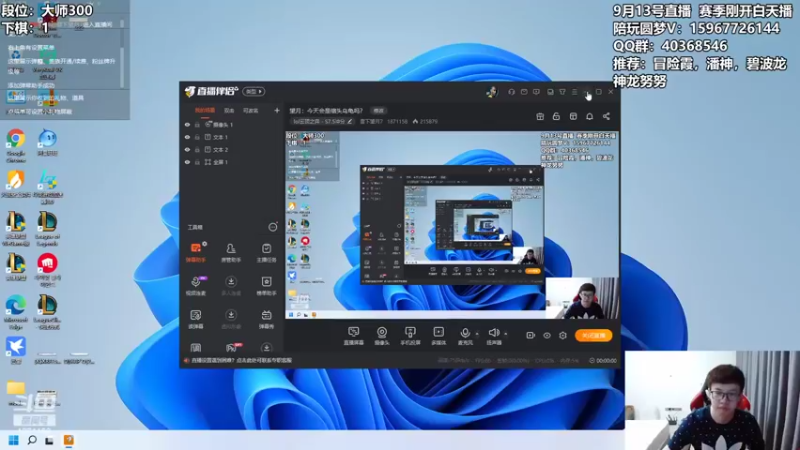Lock the 摄像头 1 layer

[197, 124]
